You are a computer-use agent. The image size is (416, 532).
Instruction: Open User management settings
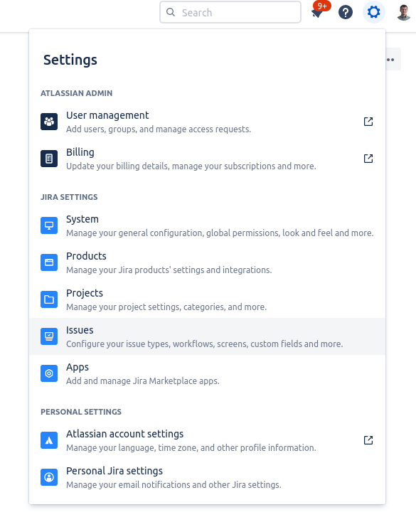(207, 122)
